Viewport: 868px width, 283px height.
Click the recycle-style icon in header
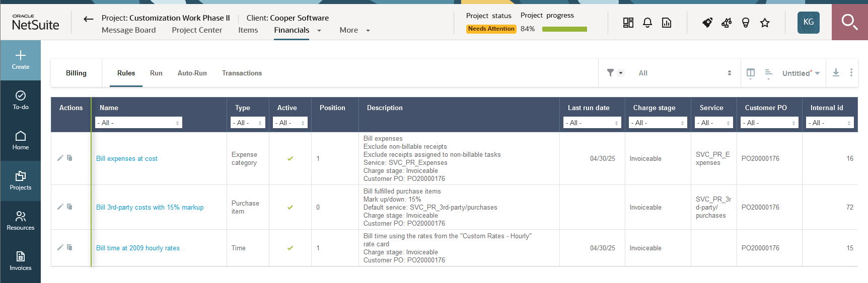727,23
